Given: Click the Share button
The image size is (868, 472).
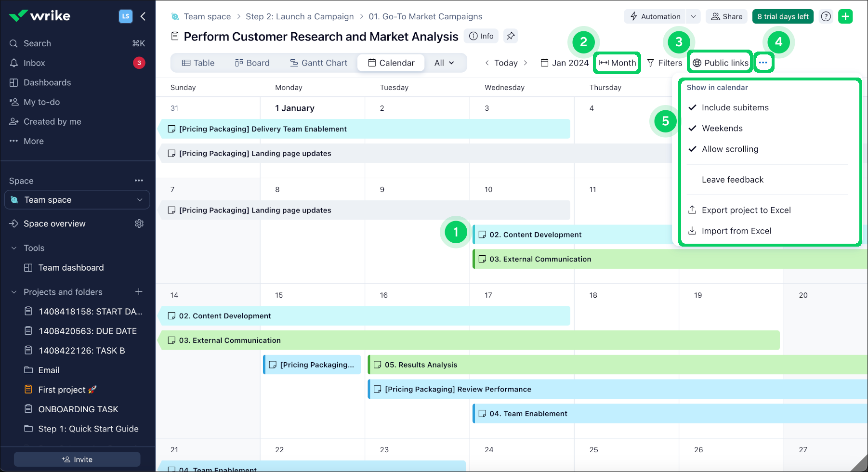Looking at the screenshot, I should (x=727, y=16).
